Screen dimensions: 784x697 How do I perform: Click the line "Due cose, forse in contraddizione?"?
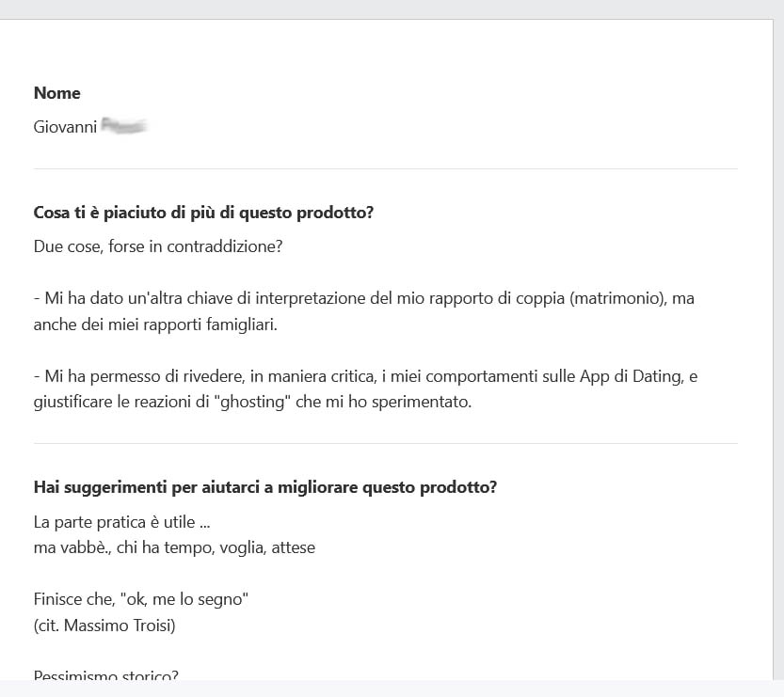coord(158,246)
